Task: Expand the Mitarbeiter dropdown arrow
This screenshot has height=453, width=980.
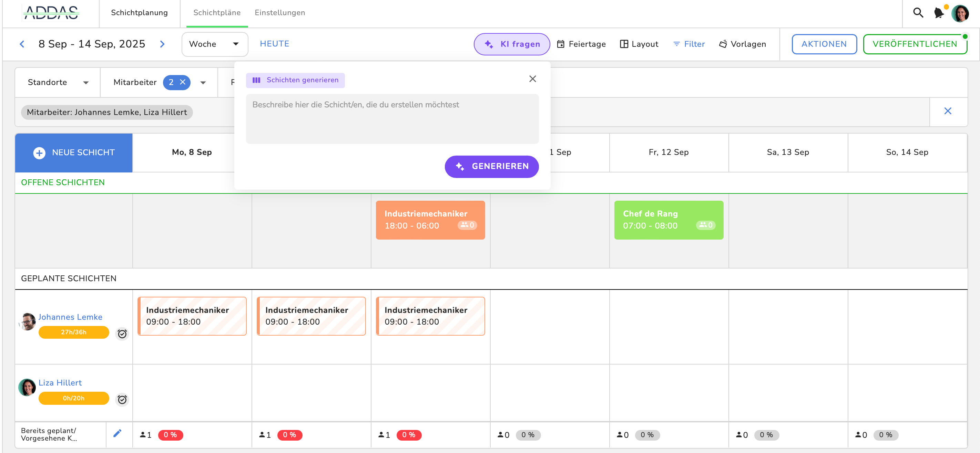Action: click(x=203, y=83)
